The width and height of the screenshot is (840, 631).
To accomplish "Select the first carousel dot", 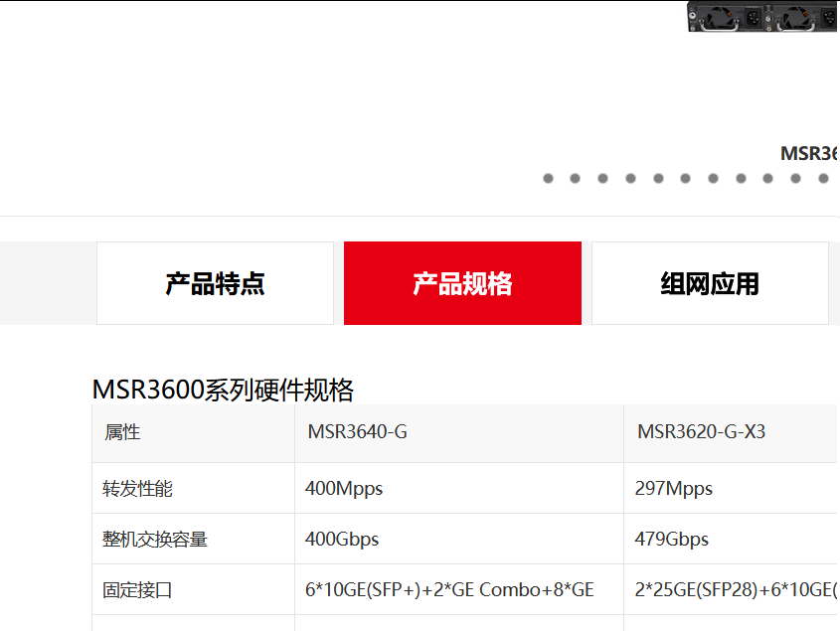I will 548,179.
